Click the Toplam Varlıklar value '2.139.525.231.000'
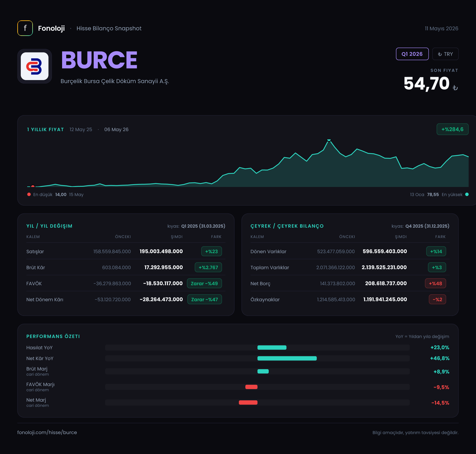The image size is (476, 454). pyautogui.click(x=384, y=267)
